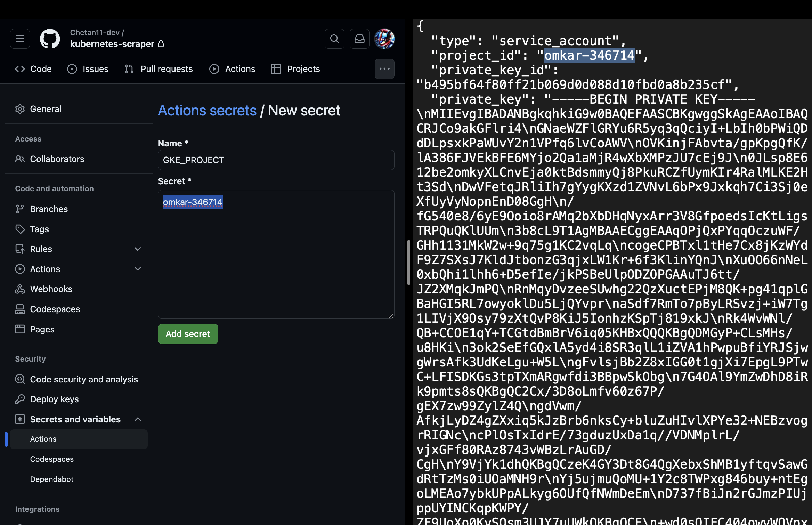Click the user profile avatar
Image resolution: width=812 pixels, height=525 pixels.
click(384, 39)
